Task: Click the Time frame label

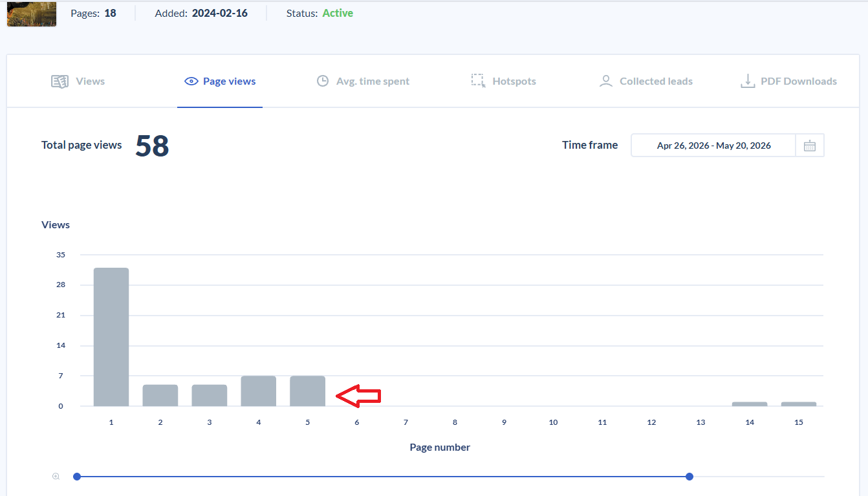Action: coord(590,145)
